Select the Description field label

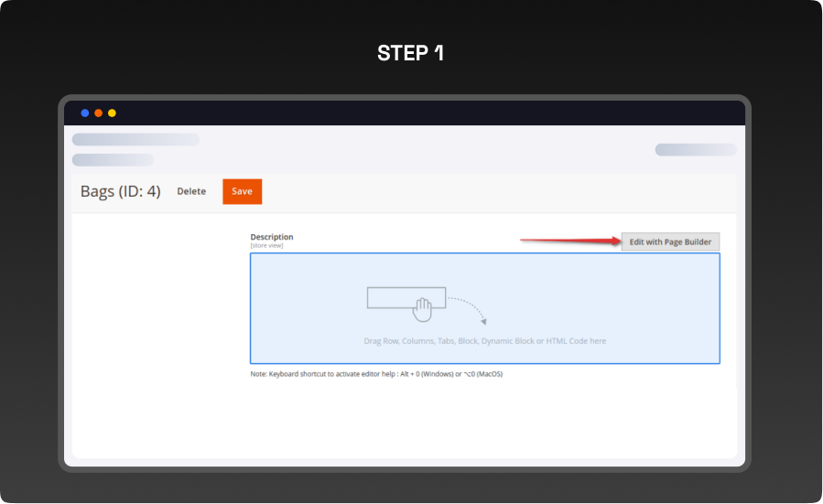[272, 237]
